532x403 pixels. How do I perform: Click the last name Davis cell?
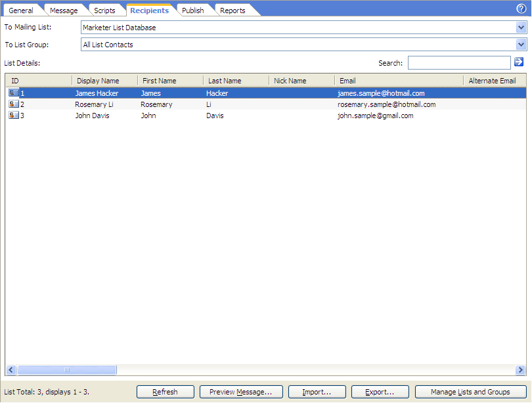(x=215, y=116)
